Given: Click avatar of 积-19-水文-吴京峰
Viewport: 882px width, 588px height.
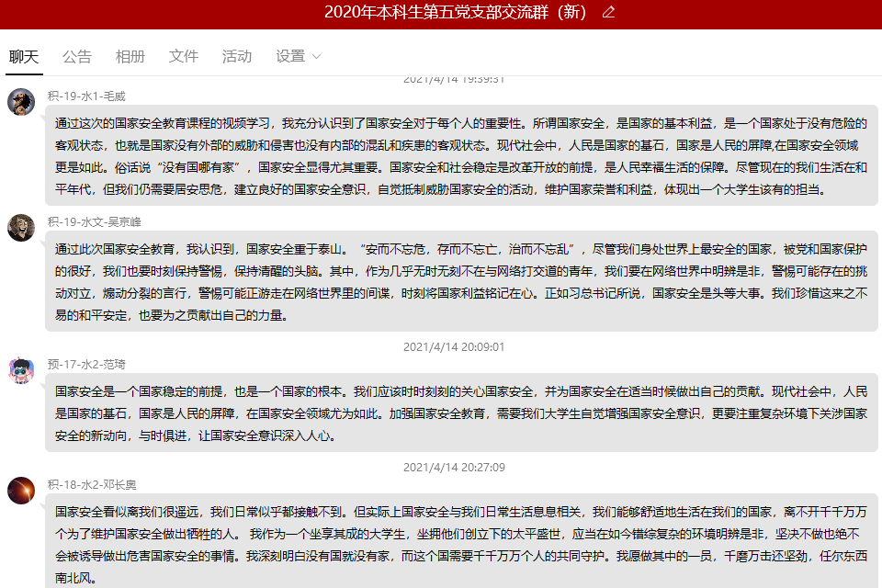Looking at the screenshot, I should pyautogui.click(x=21, y=228).
